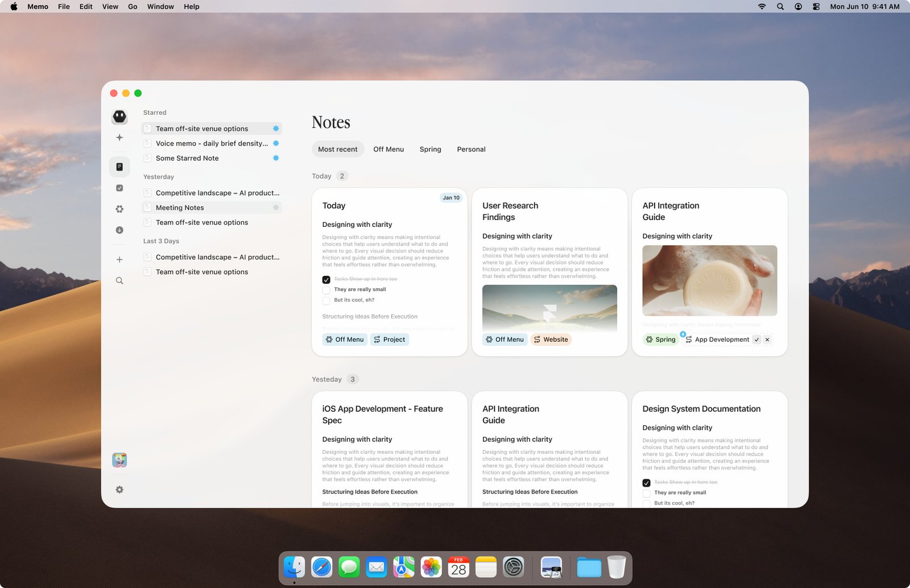
Task: Click the 'Last 3 Days' section heading
Action: (x=161, y=241)
